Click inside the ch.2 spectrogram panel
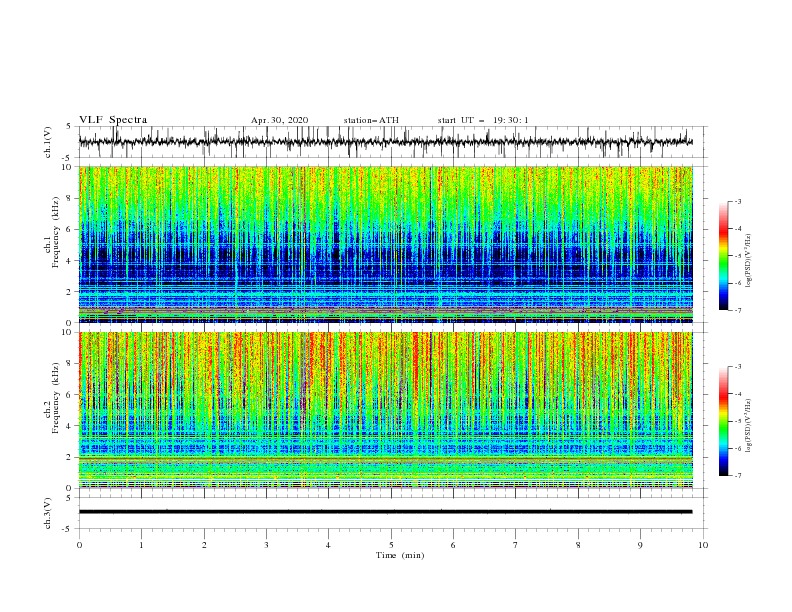Screen dimensions: 792x612 tap(385, 410)
